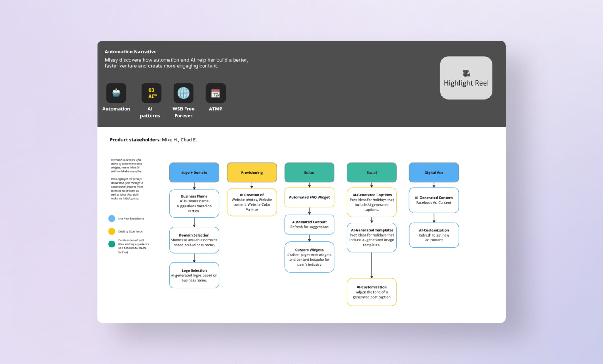Click the Social header node

tap(371, 172)
